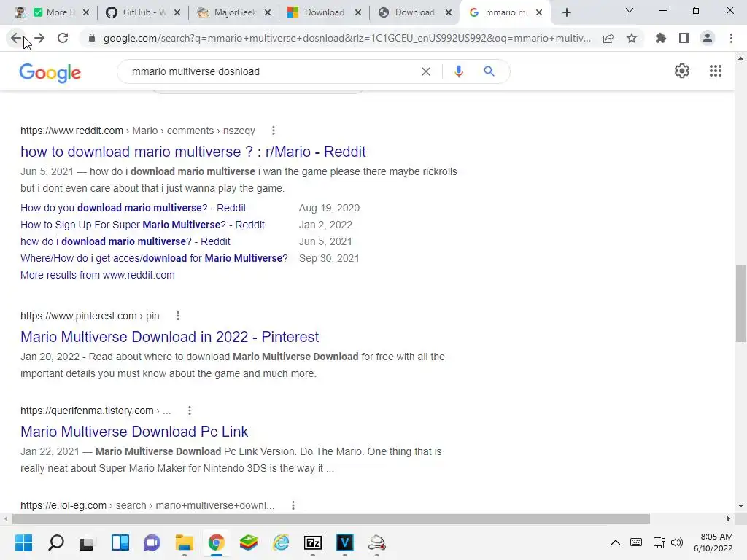
Task: Reload the current page
Action: [x=63, y=38]
